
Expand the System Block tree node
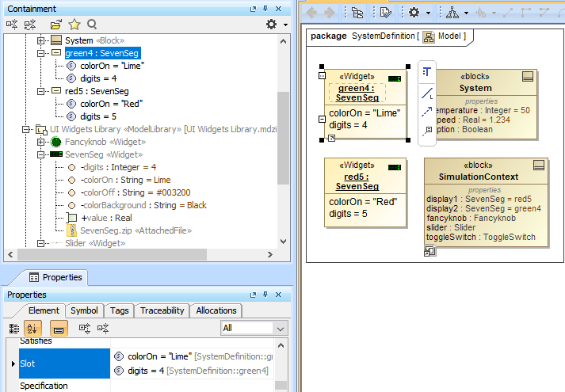pos(42,40)
